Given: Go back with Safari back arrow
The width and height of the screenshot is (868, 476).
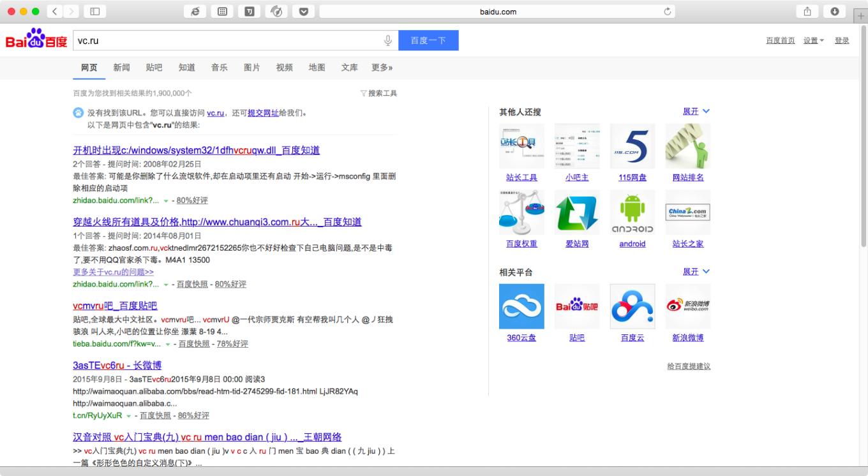Looking at the screenshot, I should coord(55,11).
